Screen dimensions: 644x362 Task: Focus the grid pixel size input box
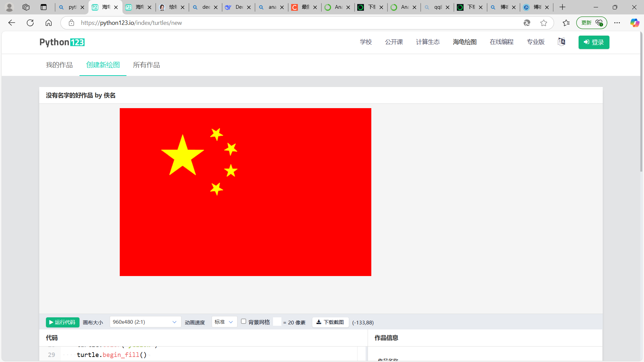277,322
